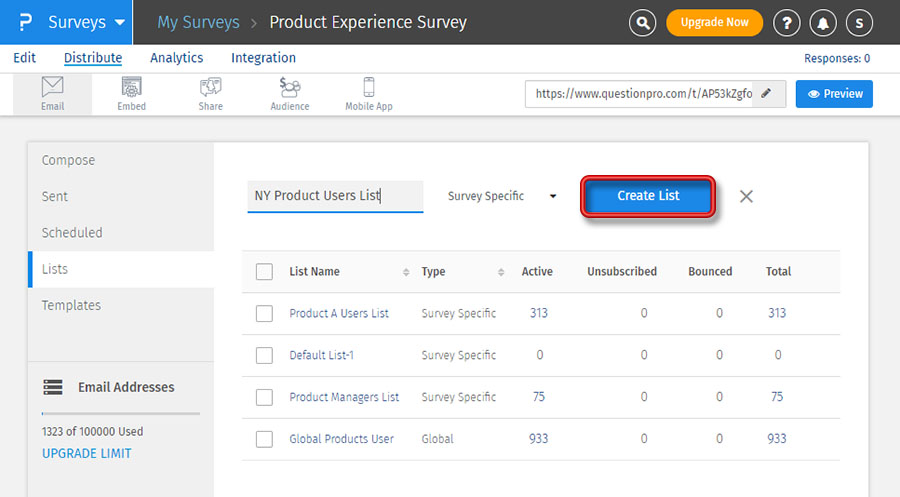The height and width of the screenshot is (497, 900).
Task: Expand the Survey Specific type dropdown
Action: coord(502,196)
